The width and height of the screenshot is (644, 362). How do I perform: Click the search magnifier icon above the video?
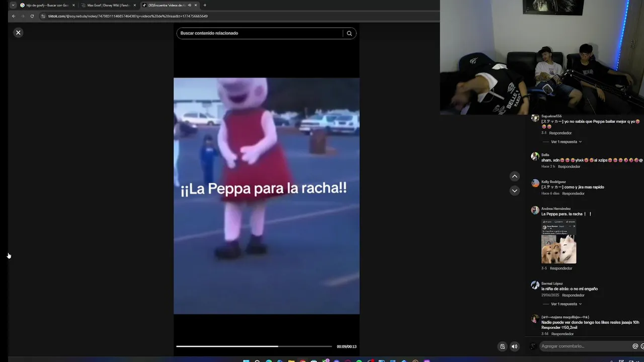pos(349,33)
